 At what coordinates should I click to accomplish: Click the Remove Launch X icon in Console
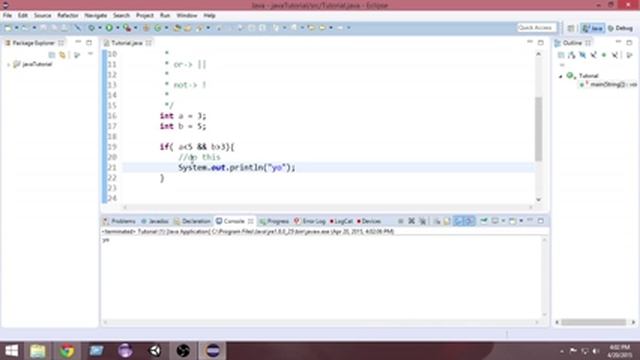pyautogui.click(x=411, y=221)
